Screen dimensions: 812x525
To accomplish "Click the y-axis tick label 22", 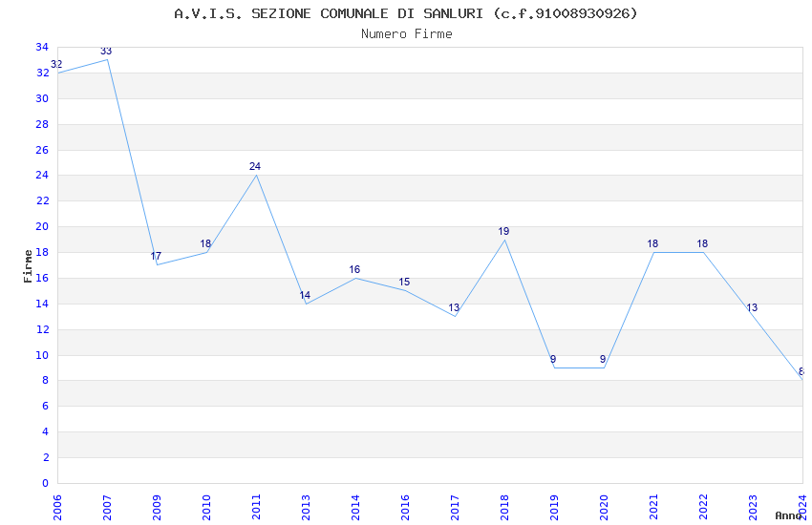I will point(42,201).
